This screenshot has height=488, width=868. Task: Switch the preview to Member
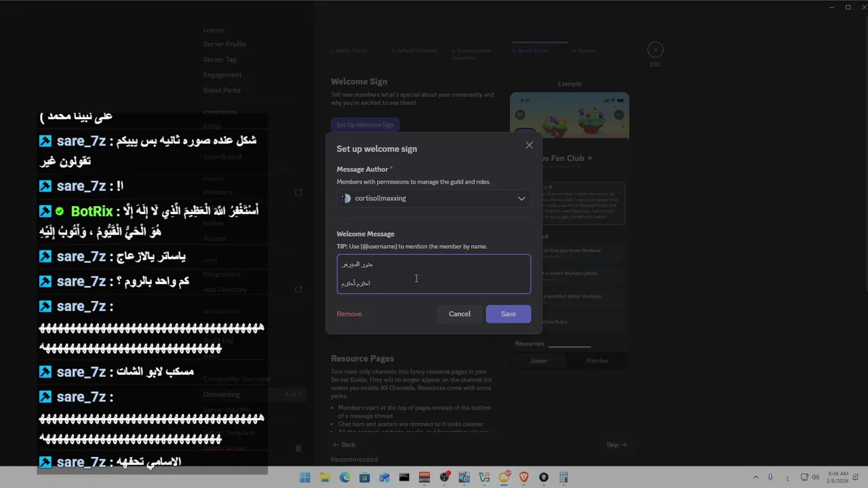tap(597, 361)
